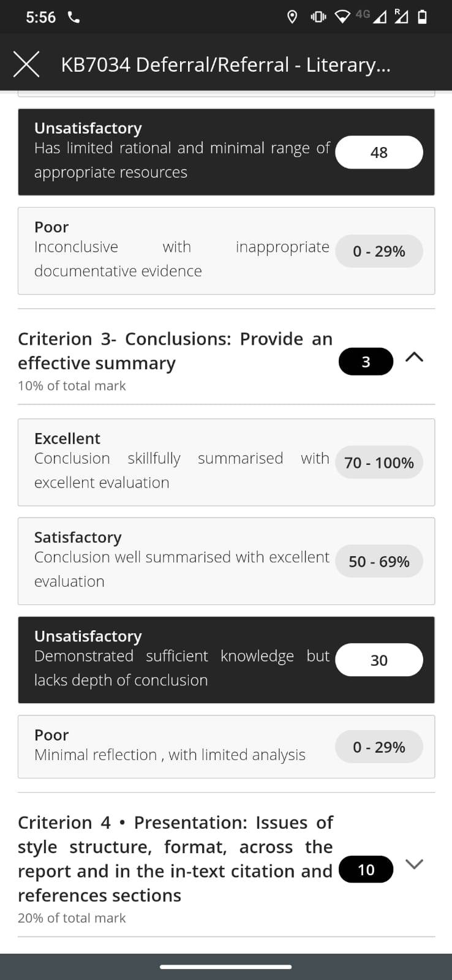Tap the phone call icon in status bar
This screenshot has height=980, width=452.
pos(73,17)
